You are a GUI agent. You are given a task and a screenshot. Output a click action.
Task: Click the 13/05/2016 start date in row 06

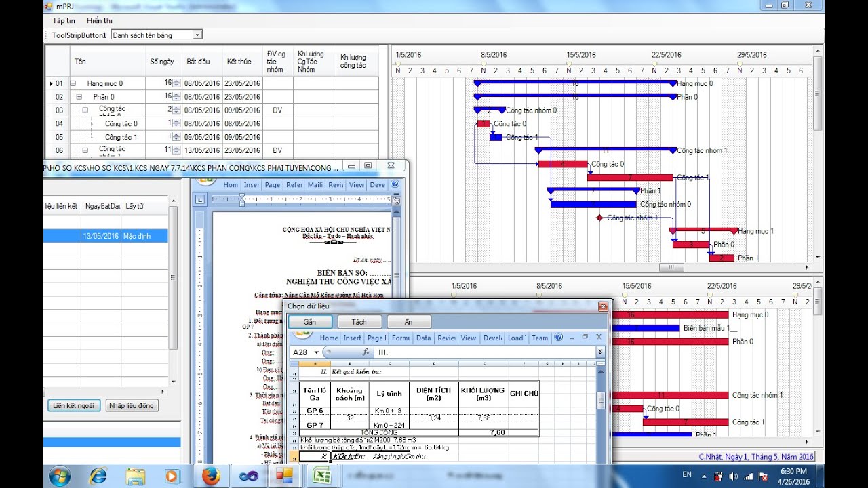tap(202, 150)
